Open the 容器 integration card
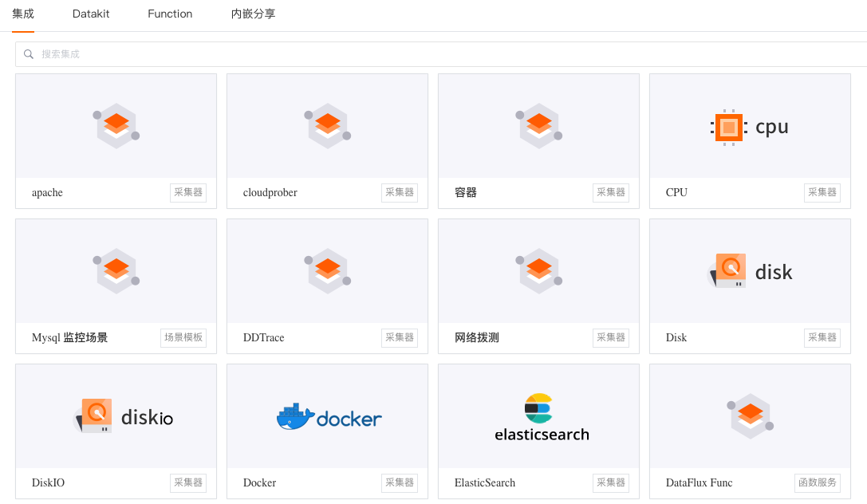Screen dimensions: 867x504 [x=538, y=141]
